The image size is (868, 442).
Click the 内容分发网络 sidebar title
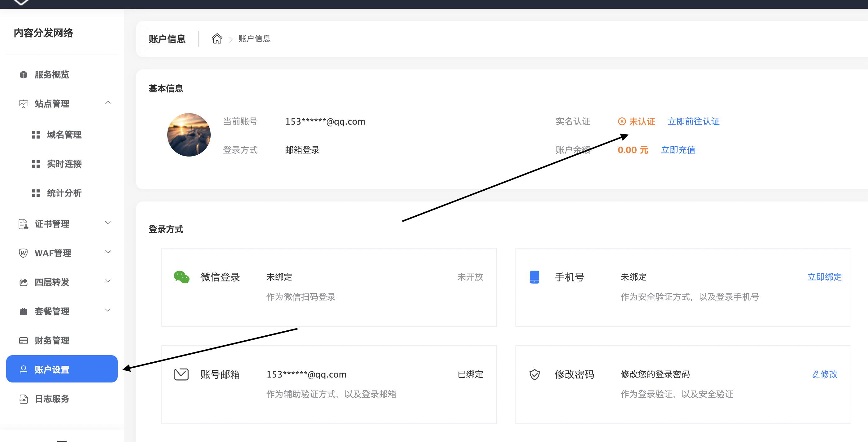(43, 33)
